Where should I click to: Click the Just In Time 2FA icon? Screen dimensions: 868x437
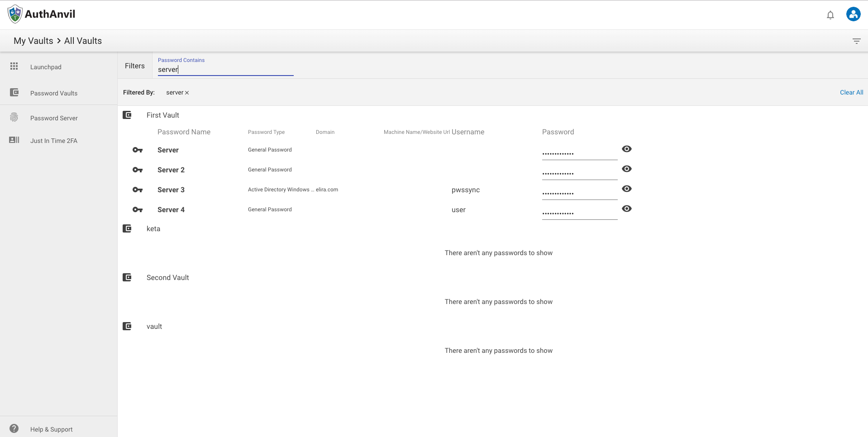pyautogui.click(x=14, y=140)
